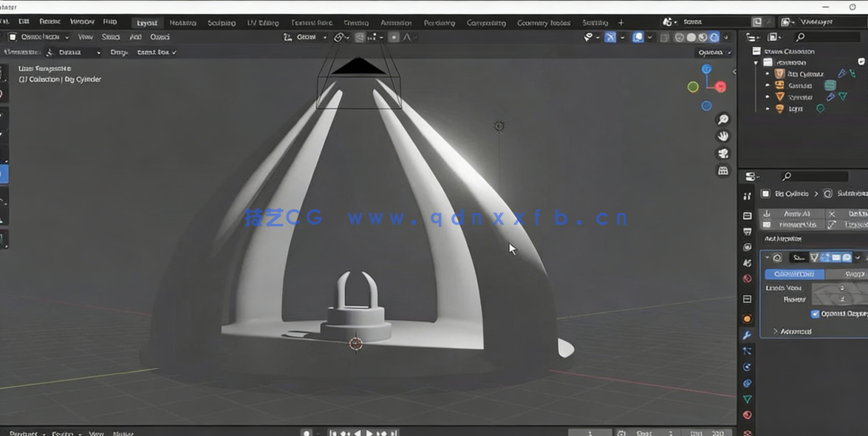Screen dimensions: 868x436
Task: Select the camera object icon in the Outliner
Action: pos(779,86)
